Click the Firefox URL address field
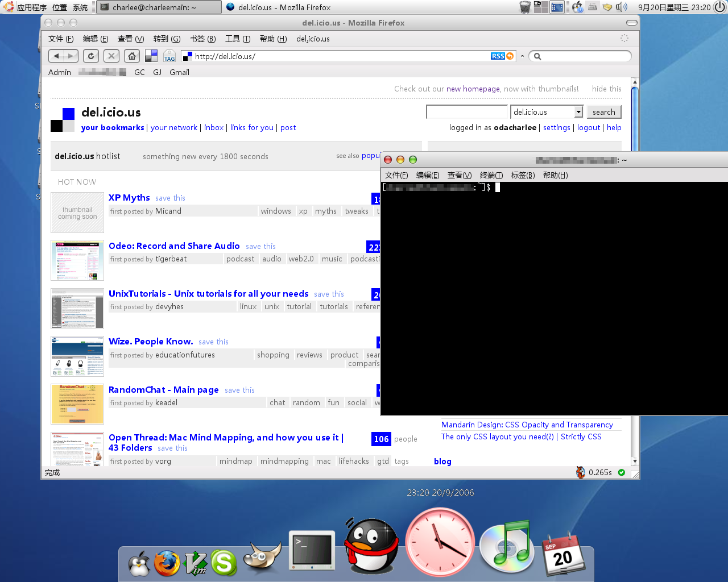 click(341, 56)
